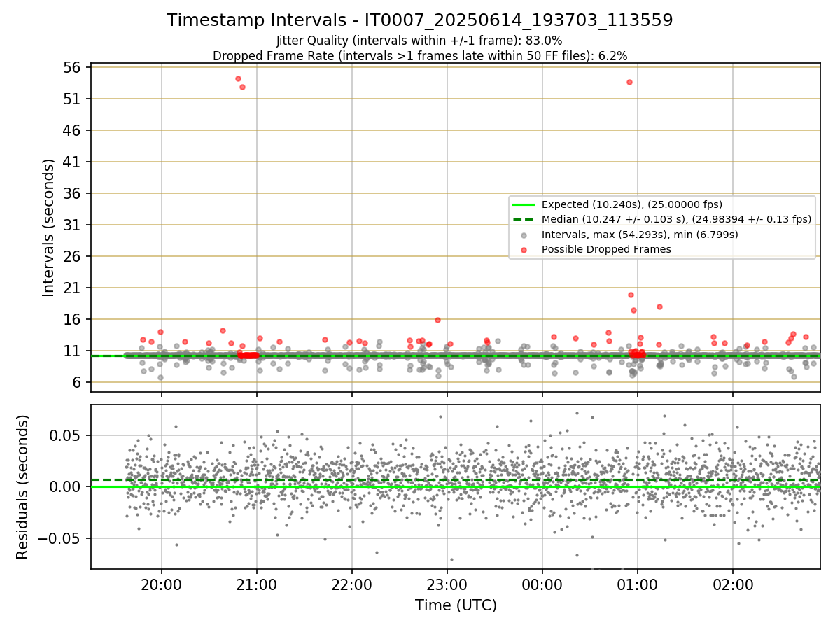Click the Expected (10.240s) legend entry
840x630 pixels.
coord(632,204)
